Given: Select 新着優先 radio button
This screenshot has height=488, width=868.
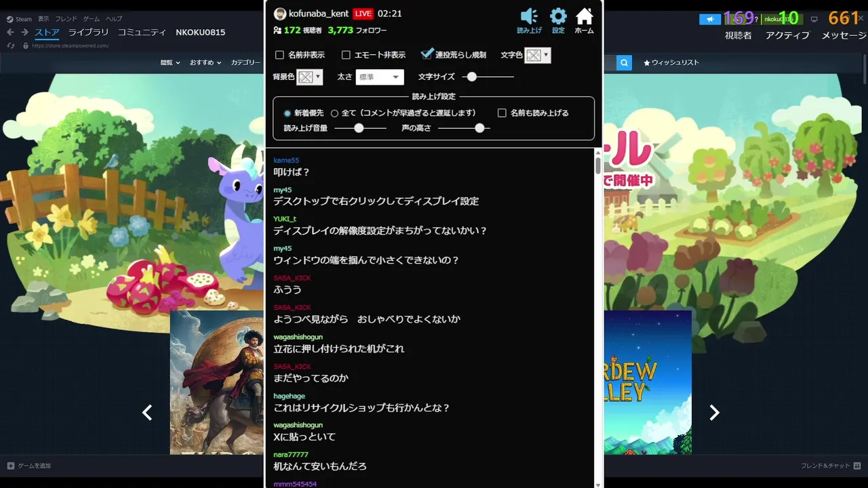Looking at the screenshot, I should point(288,113).
